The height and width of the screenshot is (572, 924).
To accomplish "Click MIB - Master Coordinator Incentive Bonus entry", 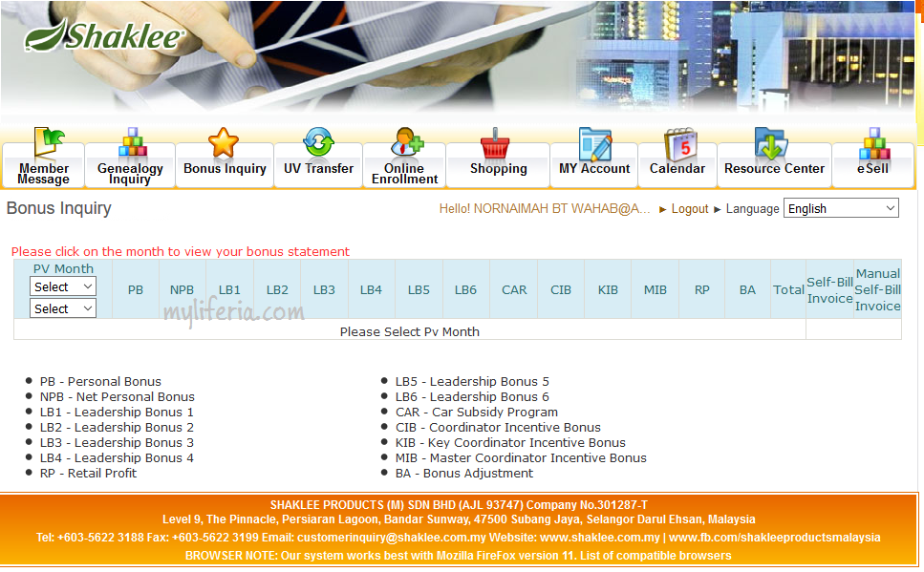I will point(521,458).
